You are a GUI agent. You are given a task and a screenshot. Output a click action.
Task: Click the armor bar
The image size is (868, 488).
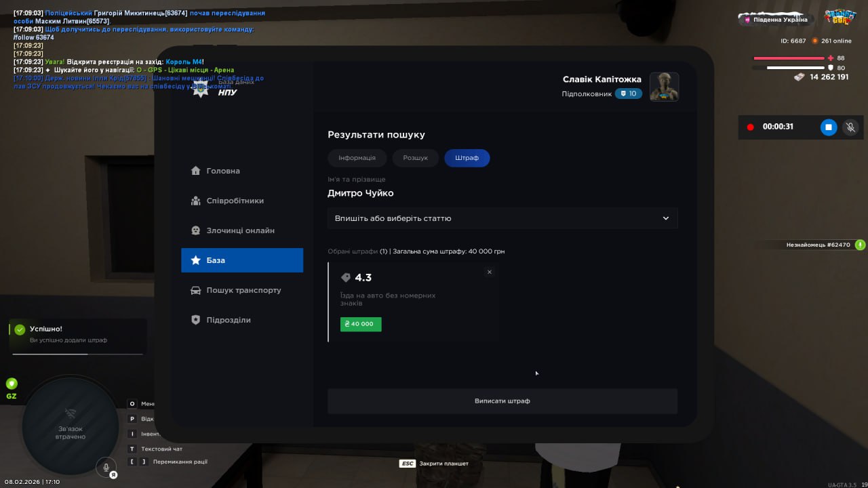click(789, 68)
